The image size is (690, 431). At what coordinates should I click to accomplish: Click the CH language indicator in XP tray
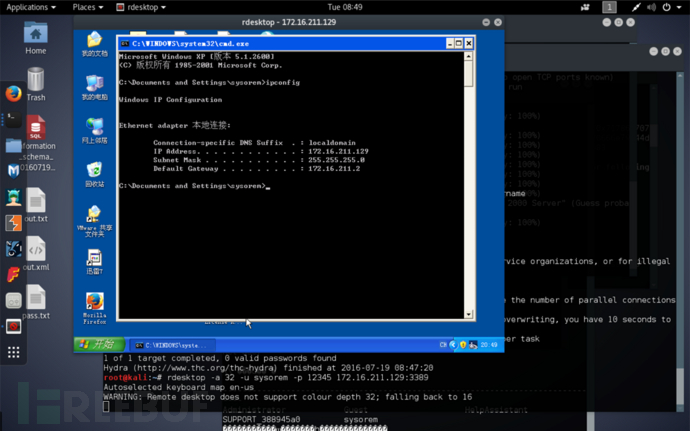443,345
